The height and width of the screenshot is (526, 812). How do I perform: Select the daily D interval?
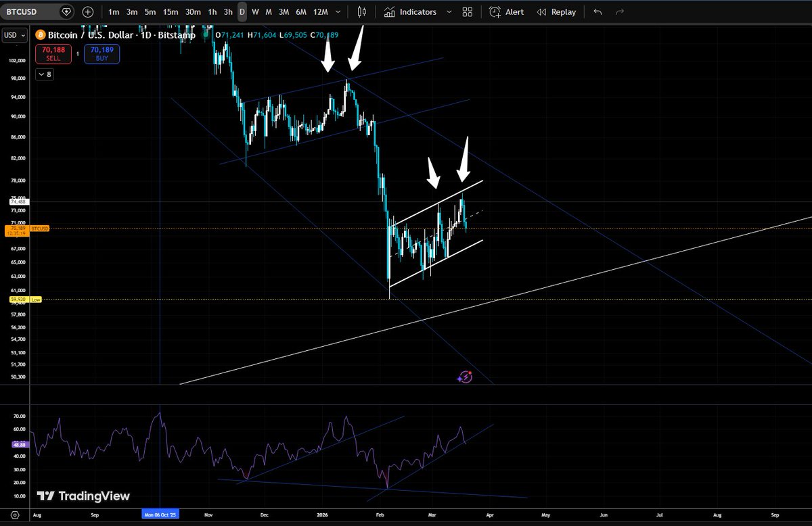point(242,12)
